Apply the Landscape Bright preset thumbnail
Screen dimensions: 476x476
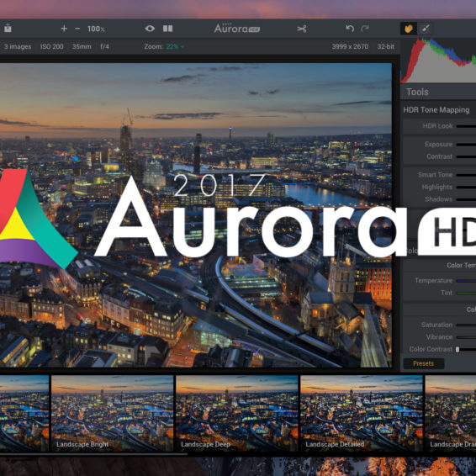coord(113,413)
